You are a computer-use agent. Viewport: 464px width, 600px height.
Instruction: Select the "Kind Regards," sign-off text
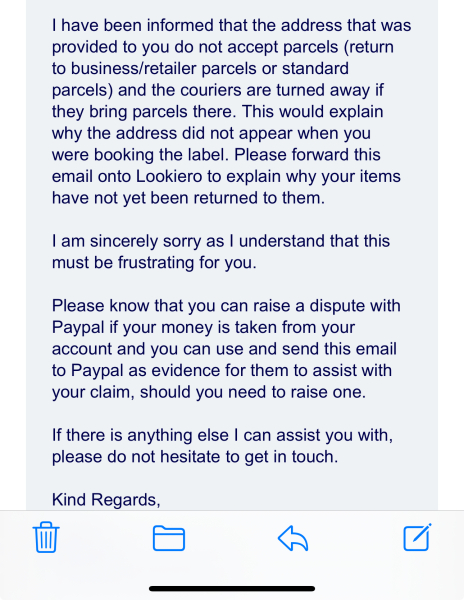[106, 500]
